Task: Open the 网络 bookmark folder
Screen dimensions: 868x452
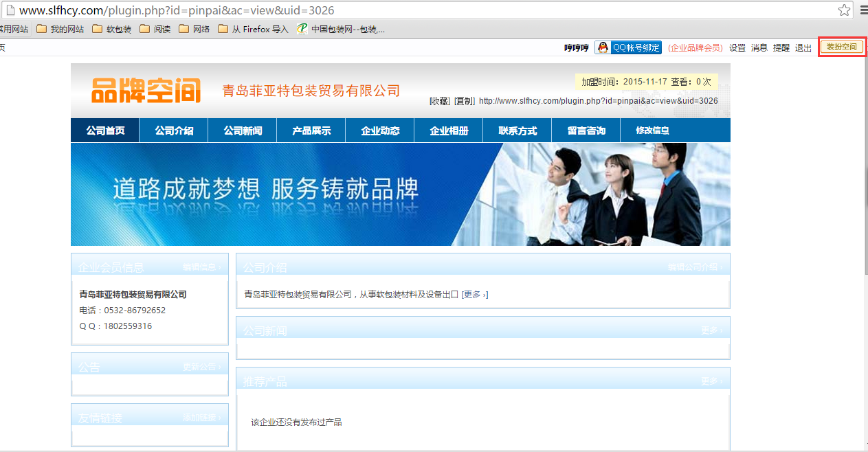Action: point(194,29)
